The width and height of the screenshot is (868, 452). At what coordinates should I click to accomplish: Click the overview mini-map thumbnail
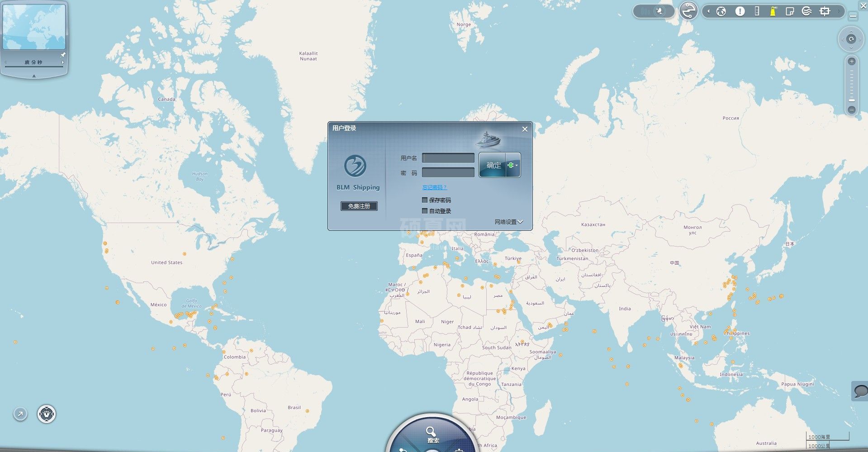tap(34, 26)
